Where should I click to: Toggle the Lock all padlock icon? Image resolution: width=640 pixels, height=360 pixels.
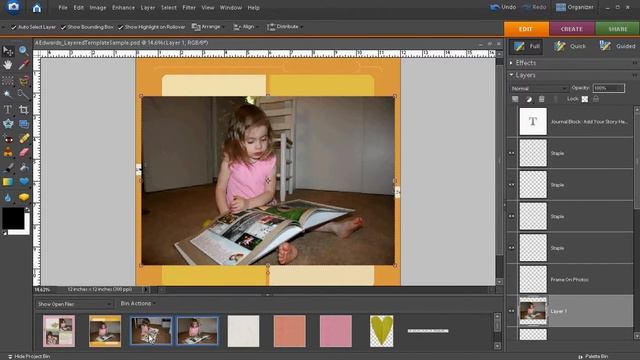click(x=596, y=99)
